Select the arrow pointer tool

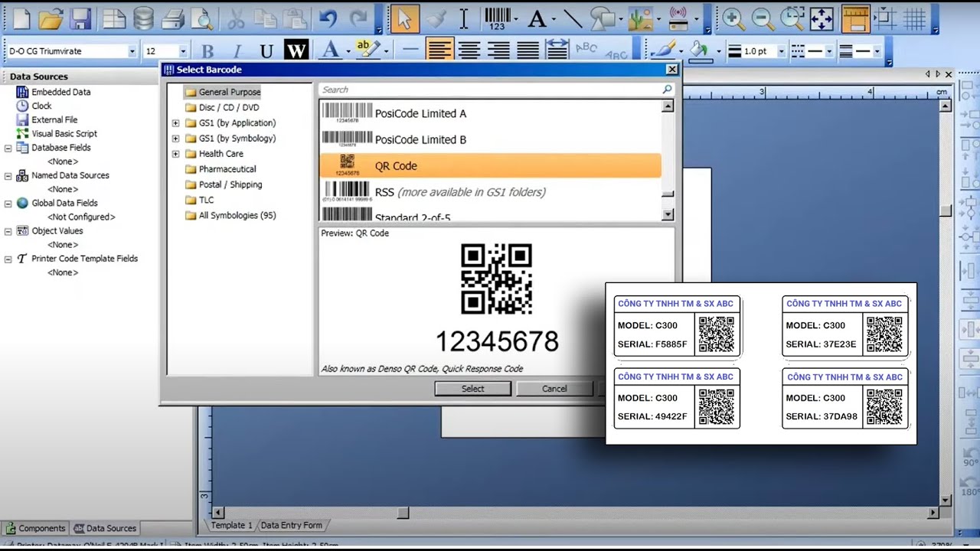click(404, 18)
